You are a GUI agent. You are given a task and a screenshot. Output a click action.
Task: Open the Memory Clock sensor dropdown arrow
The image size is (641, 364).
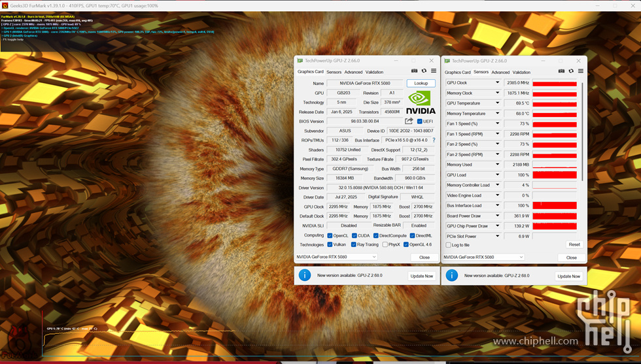pyautogui.click(x=497, y=93)
